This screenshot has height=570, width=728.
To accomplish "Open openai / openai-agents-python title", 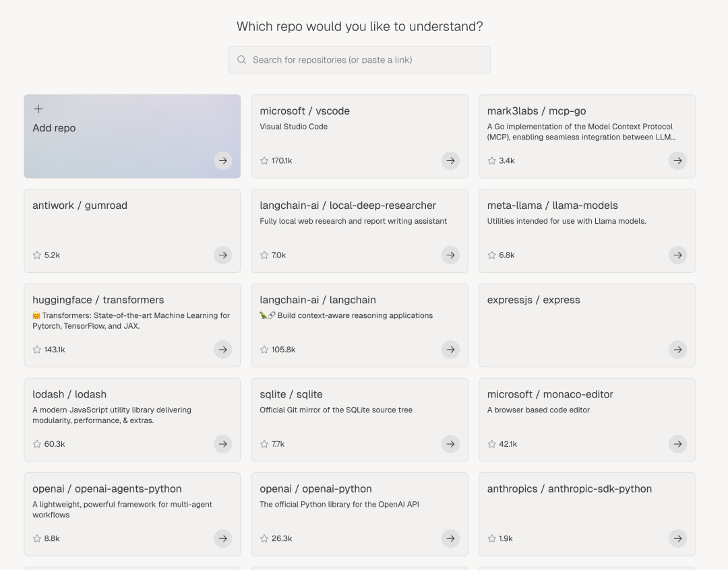I will point(107,488).
